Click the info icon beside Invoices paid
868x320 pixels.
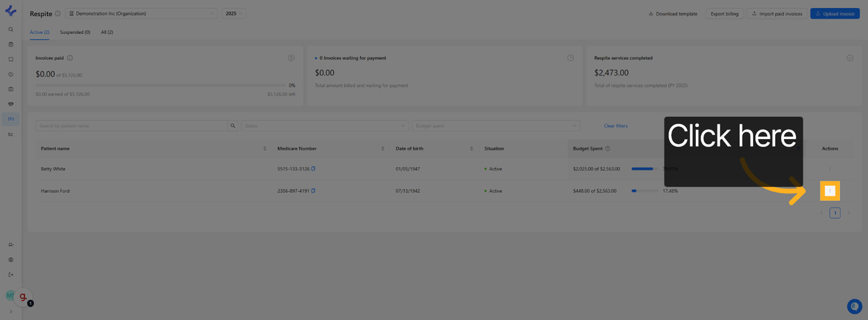tap(69, 58)
